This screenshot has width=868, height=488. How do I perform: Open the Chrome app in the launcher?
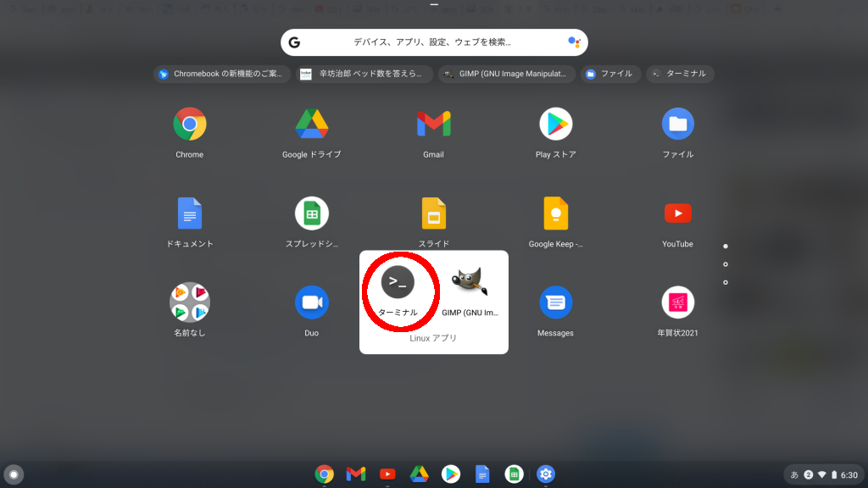(x=189, y=124)
